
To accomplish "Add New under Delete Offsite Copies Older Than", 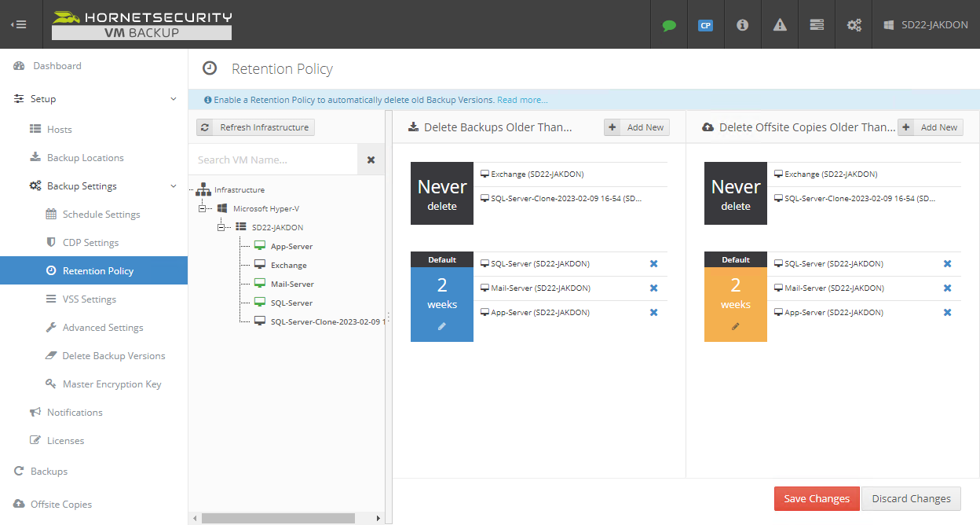I will coord(931,127).
